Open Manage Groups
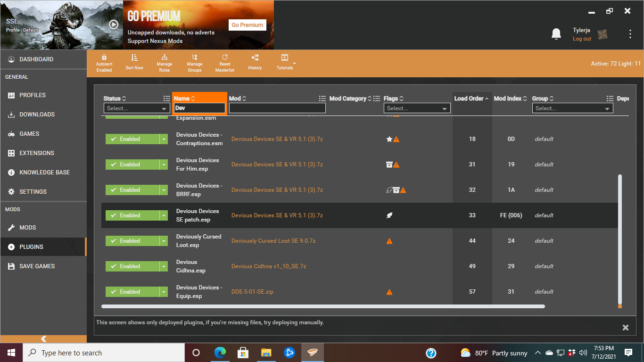The width and height of the screenshot is (644, 362). [195, 63]
